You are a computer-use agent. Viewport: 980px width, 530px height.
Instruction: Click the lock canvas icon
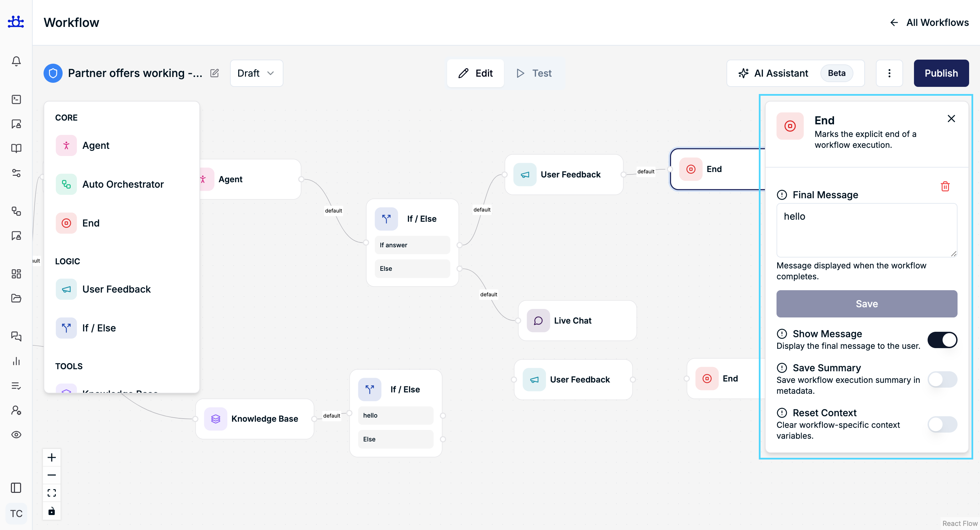coord(52,511)
